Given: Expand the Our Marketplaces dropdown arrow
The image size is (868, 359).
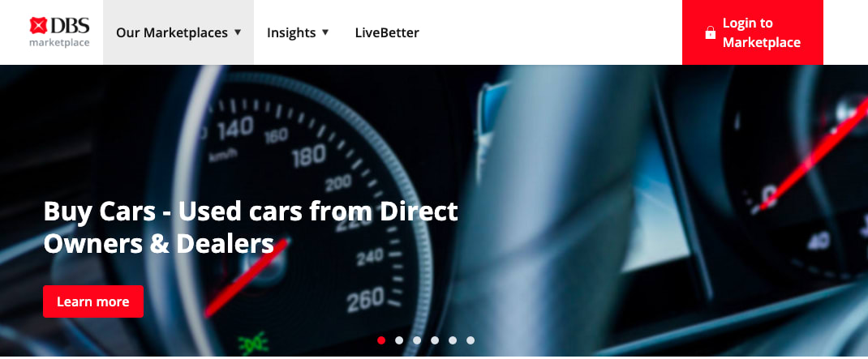Looking at the screenshot, I should (x=238, y=32).
